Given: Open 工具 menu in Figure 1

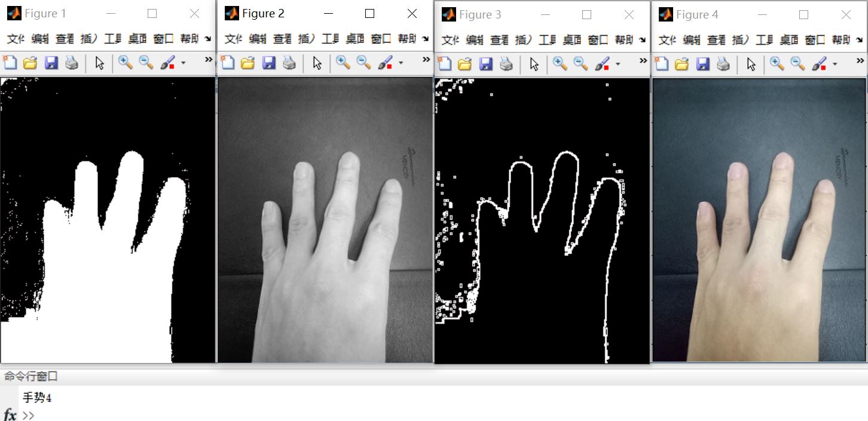Looking at the screenshot, I should [112, 39].
